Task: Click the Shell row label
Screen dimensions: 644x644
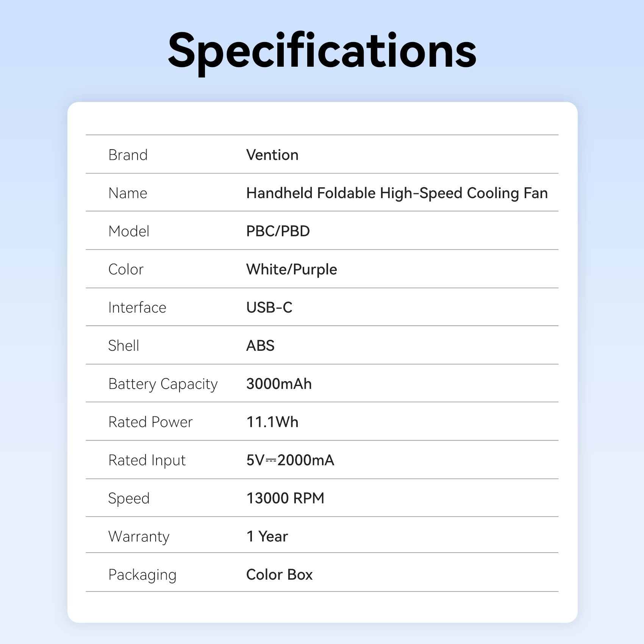Action: coord(123,345)
